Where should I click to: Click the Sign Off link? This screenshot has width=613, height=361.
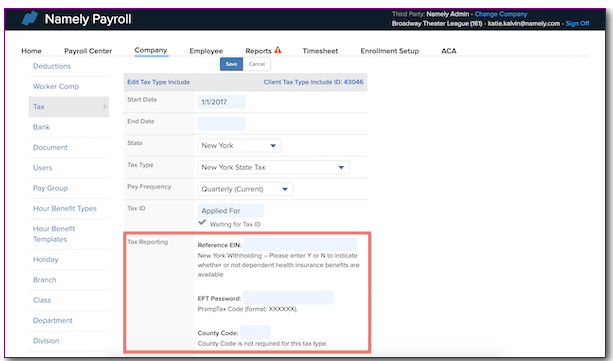(x=577, y=23)
